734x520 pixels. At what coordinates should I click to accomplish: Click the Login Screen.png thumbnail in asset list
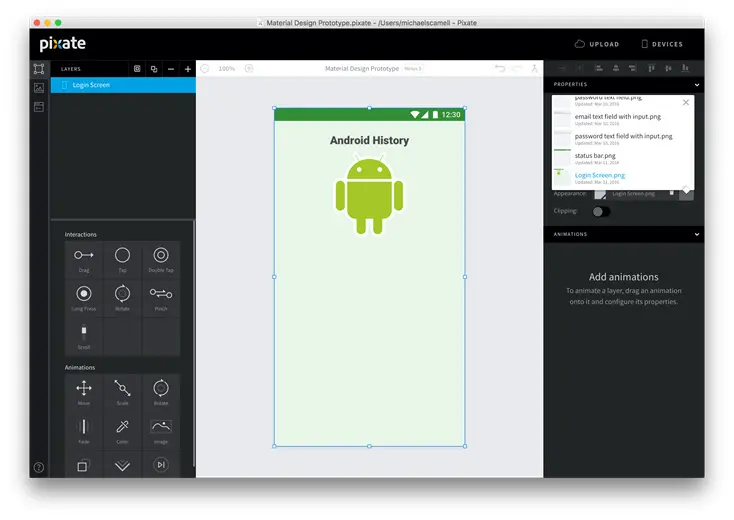tap(562, 177)
